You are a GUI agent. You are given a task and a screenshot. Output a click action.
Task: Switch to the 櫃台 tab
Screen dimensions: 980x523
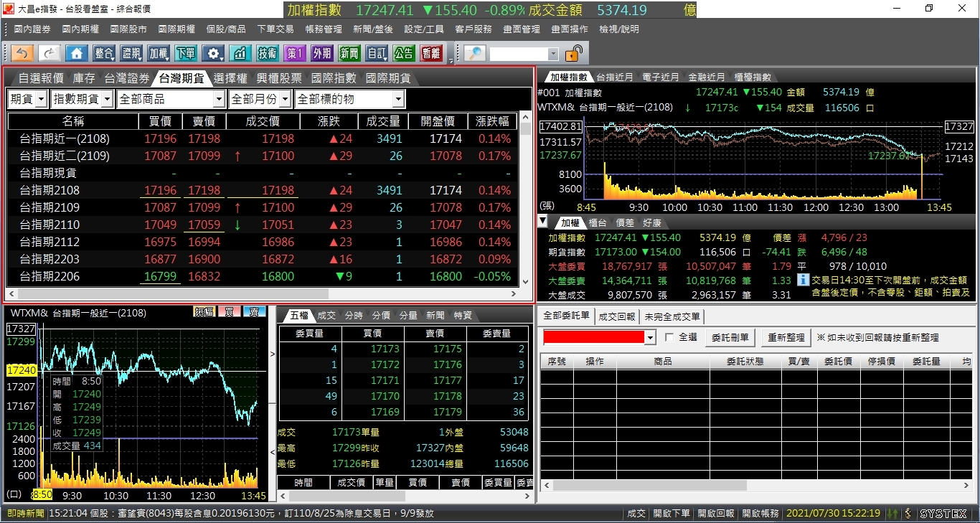(x=598, y=223)
